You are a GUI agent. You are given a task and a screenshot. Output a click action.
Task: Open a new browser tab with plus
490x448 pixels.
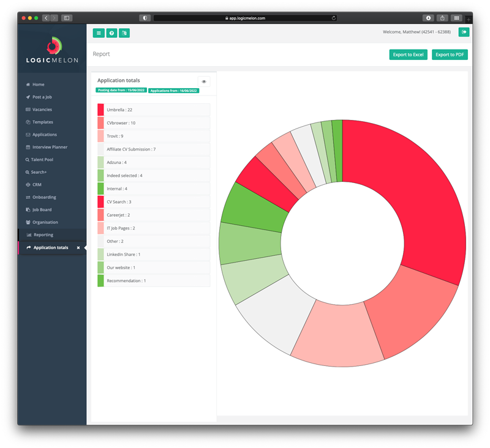point(468,20)
